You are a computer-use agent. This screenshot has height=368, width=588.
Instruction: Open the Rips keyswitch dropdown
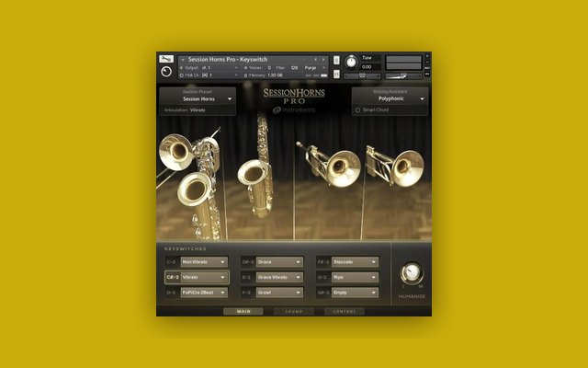pos(356,277)
